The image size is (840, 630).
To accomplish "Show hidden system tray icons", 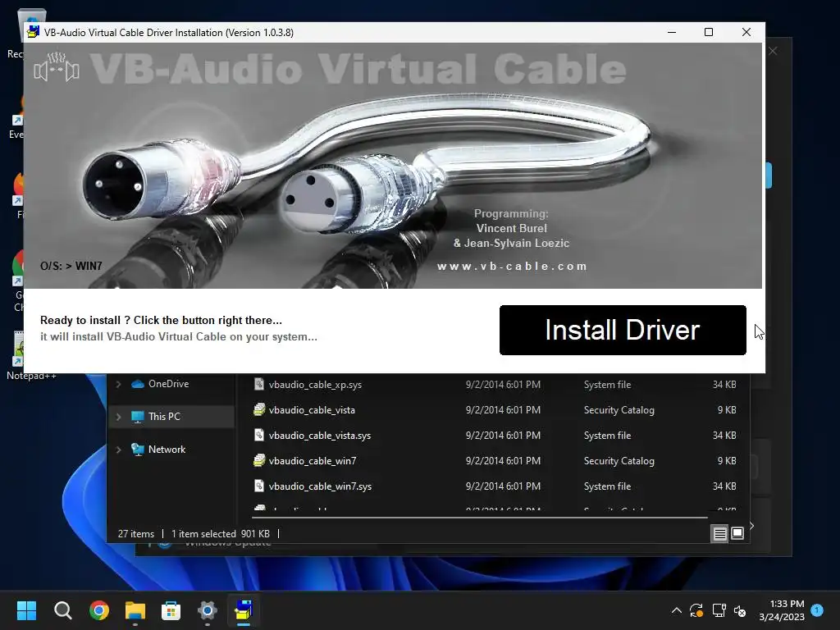I will pos(677,610).
